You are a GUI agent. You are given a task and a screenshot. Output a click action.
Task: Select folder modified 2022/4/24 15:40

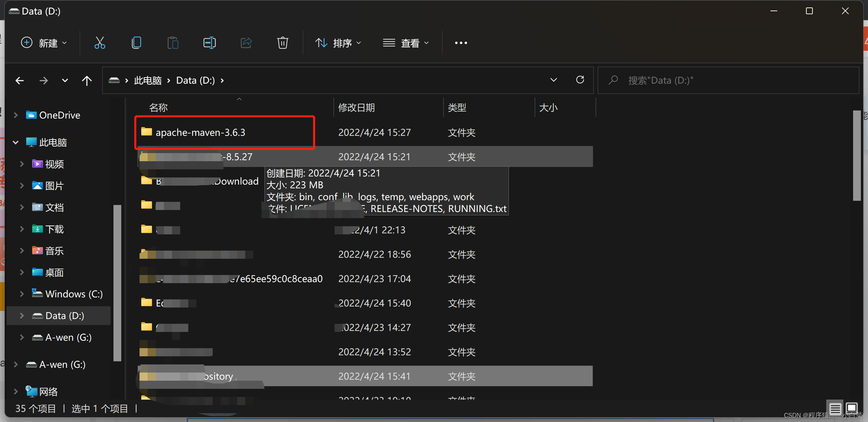(365, 303)
